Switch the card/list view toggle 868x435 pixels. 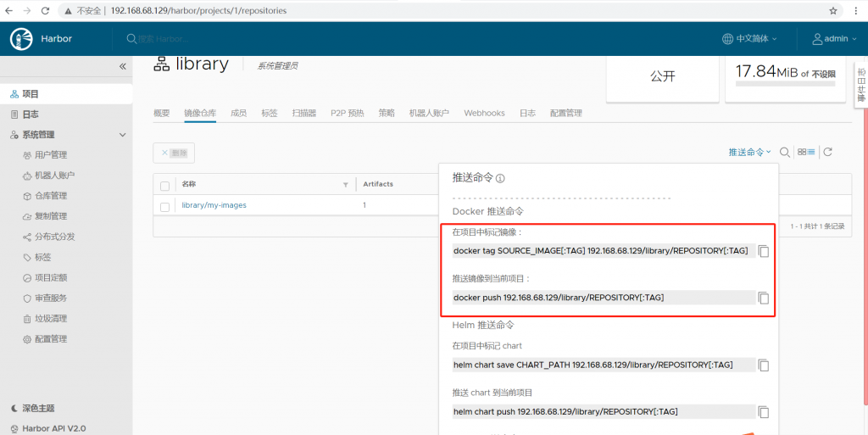pyautogui.click(x=806, y=153)
